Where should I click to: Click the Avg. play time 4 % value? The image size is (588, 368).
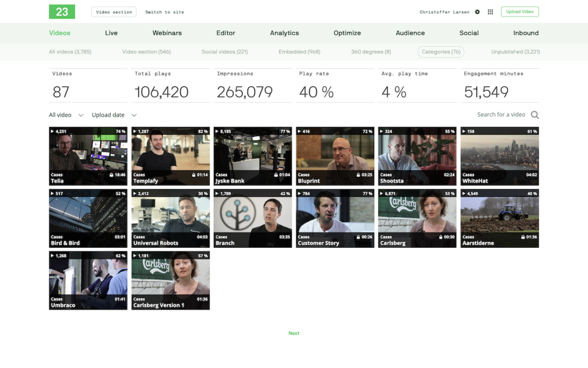394,92
